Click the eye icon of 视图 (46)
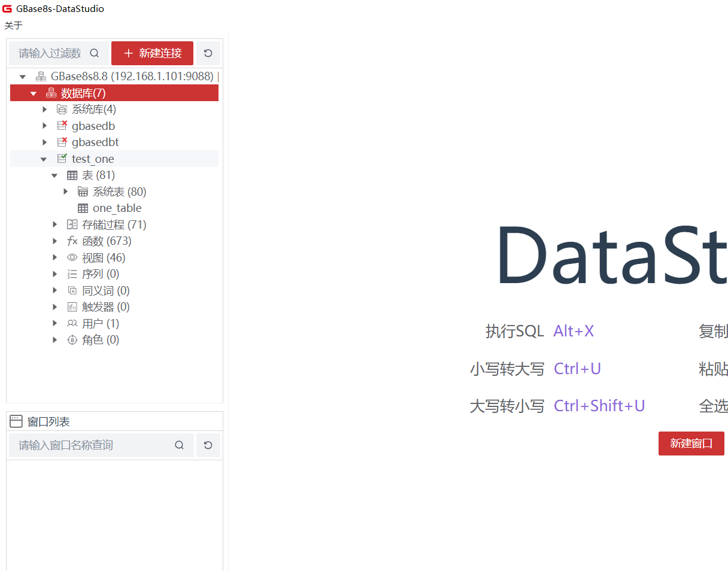728x571 pixels. pyautogui.click(x=72, y=257)
